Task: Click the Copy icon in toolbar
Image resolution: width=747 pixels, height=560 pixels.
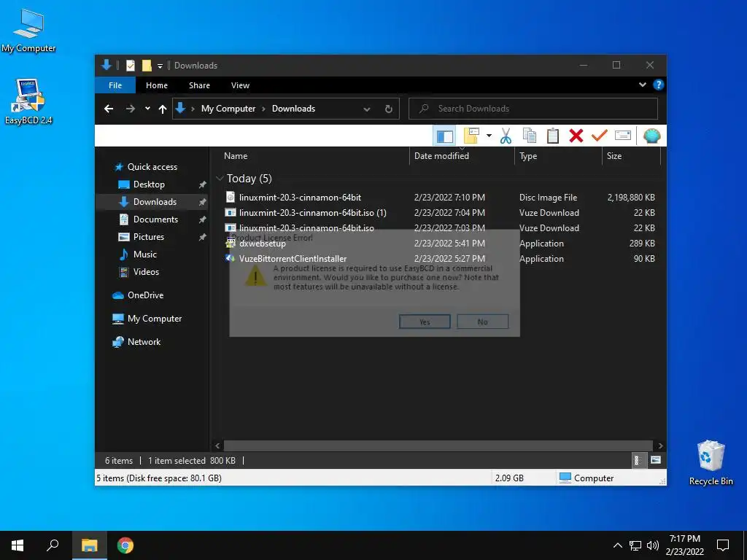Action: (530, 136)
